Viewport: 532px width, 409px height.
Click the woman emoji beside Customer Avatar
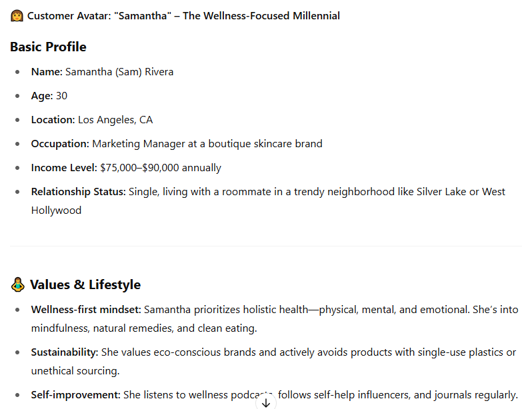coord(17,15)
